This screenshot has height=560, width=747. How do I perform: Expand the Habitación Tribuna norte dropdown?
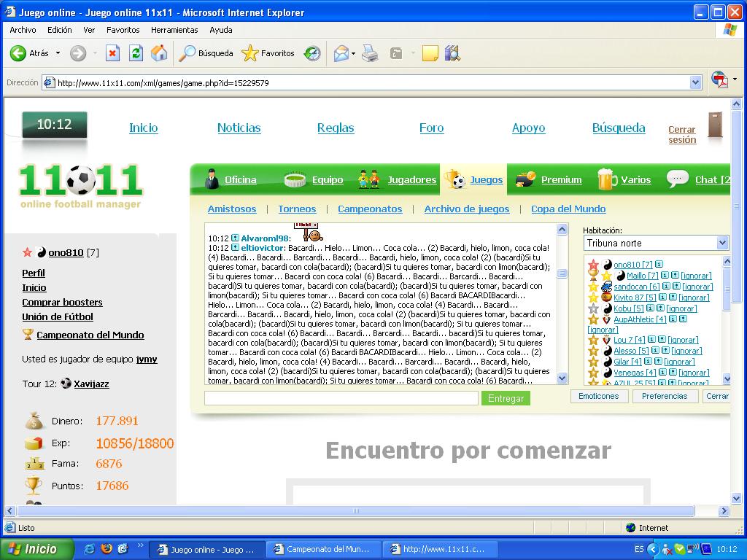click(x=722, y=243)
